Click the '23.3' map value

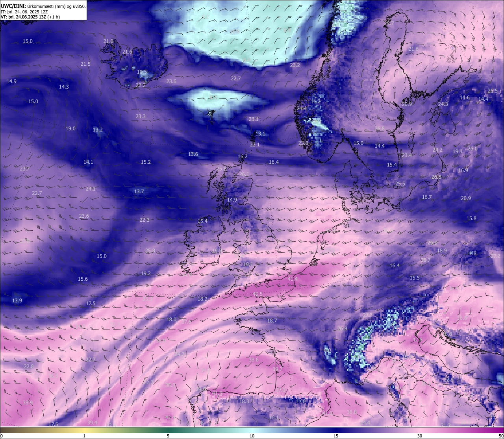[x=141, y=116]
